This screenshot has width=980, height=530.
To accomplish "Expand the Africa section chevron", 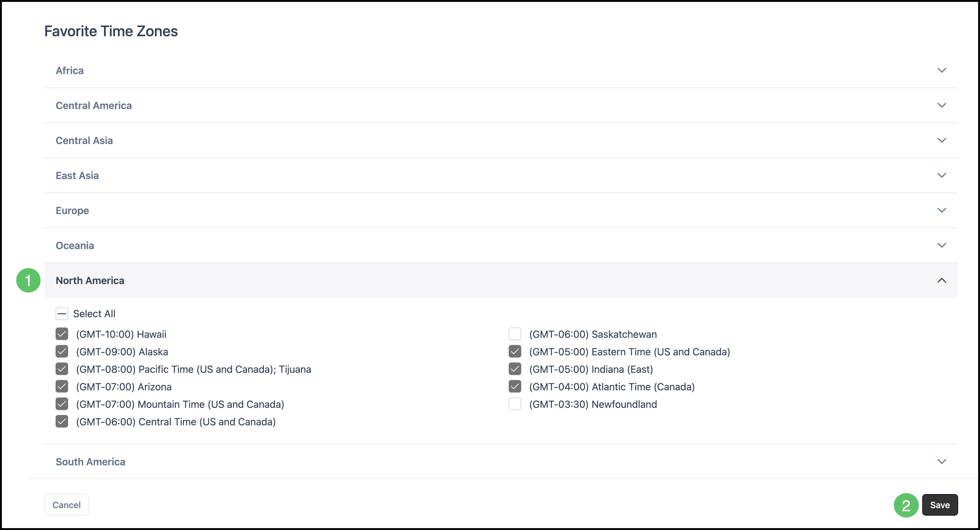I will [941, 70].
